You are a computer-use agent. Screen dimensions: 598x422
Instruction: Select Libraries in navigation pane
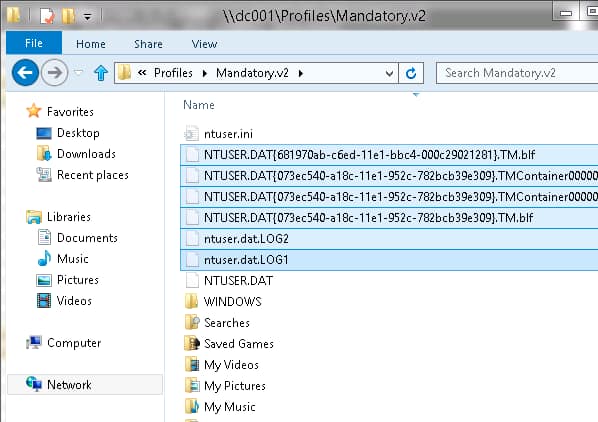point(69,217)
